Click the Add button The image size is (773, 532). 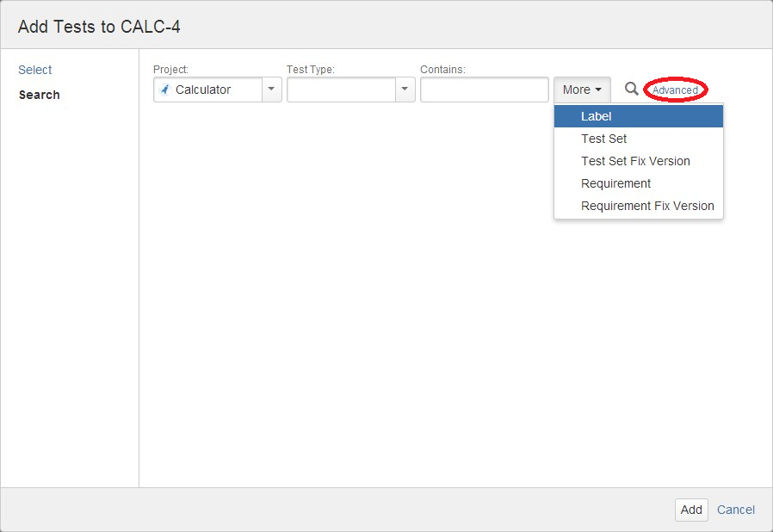pyautogui.click(x=691, y=510)
